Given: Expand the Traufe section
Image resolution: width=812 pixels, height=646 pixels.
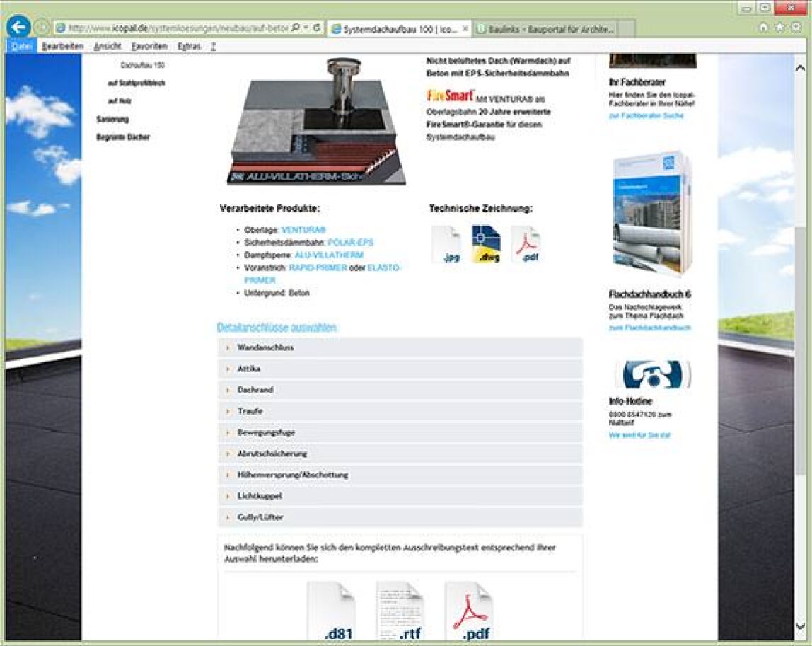Looking at the screenshot, I should click(x=400, y=411).
